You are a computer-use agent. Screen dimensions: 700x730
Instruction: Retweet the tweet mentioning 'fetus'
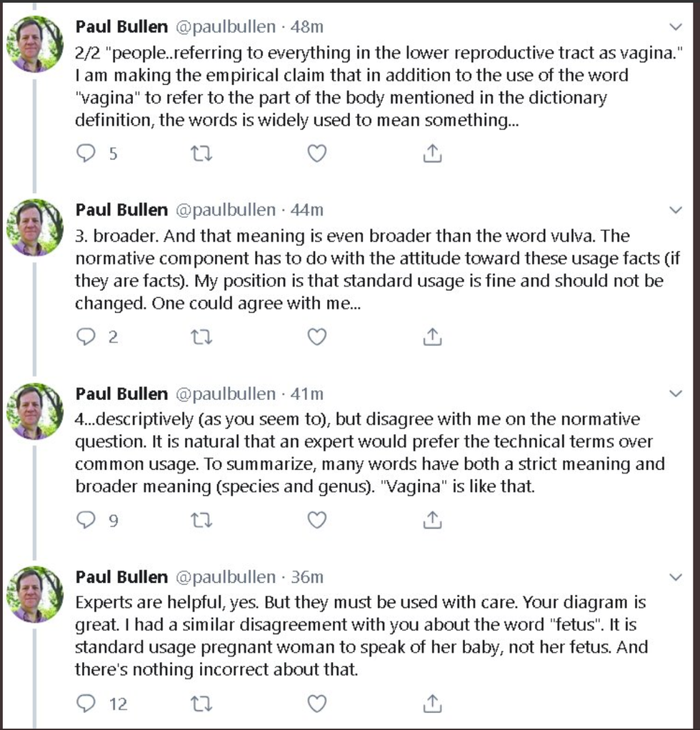pos(201,704)
